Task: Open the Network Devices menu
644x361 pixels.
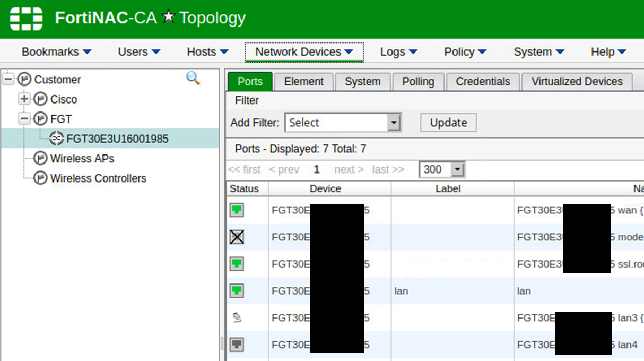Action: [304, 52]
